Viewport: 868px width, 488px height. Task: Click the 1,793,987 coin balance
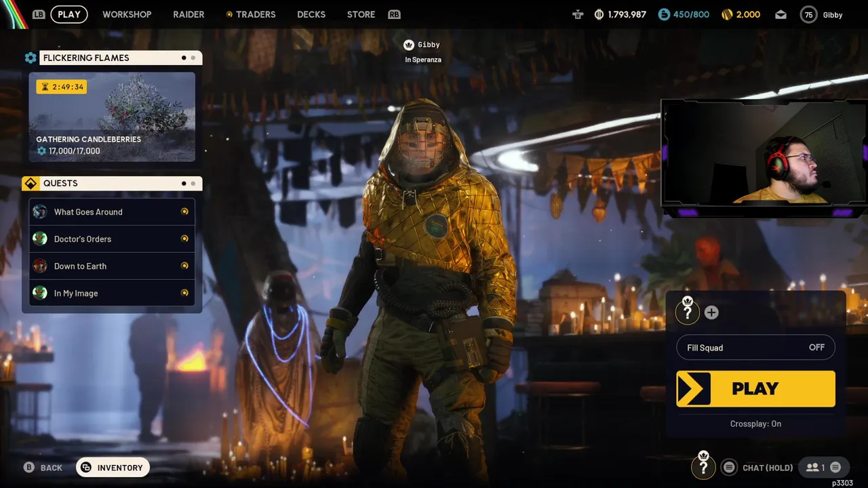[x=627, y=14]
